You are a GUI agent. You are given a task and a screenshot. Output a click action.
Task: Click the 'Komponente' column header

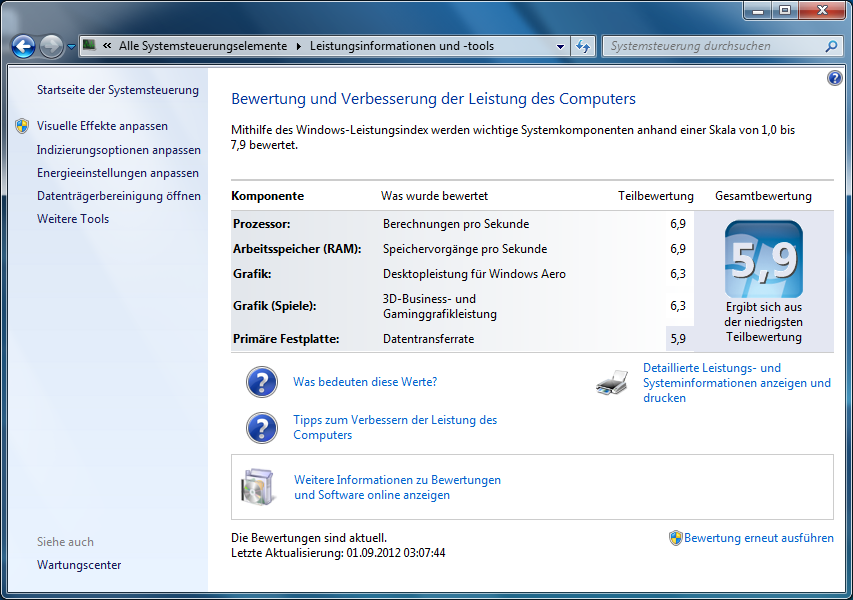click(x=268, y=196)
